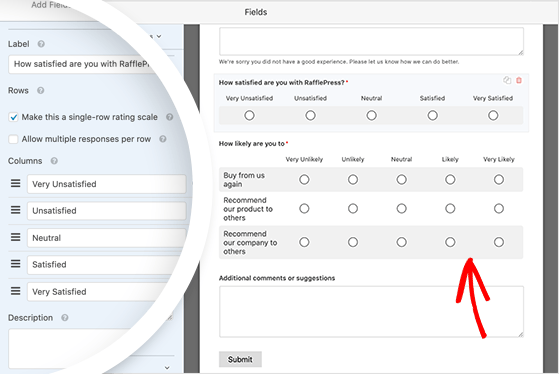Click the Submit button
The width and height of the screenshot is (559, 374).
click(x=240, y=359)
